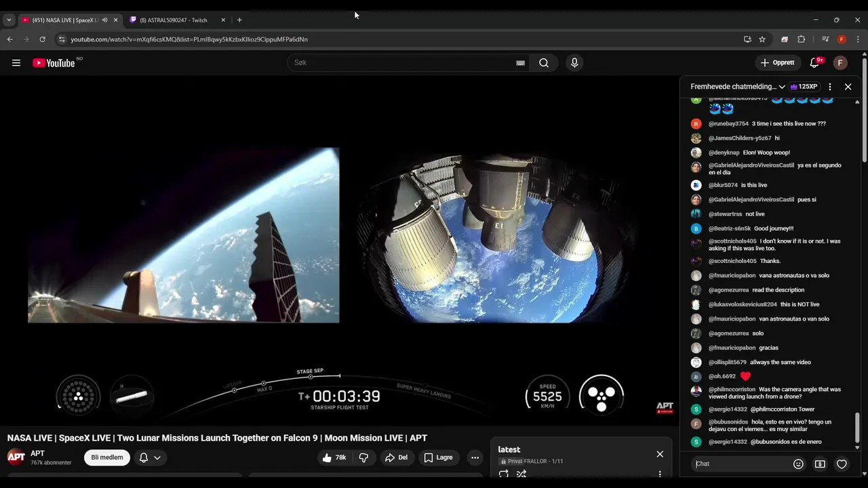Click the 125XP crown badge
868x488 pixels.
click(x=804, y=87)
